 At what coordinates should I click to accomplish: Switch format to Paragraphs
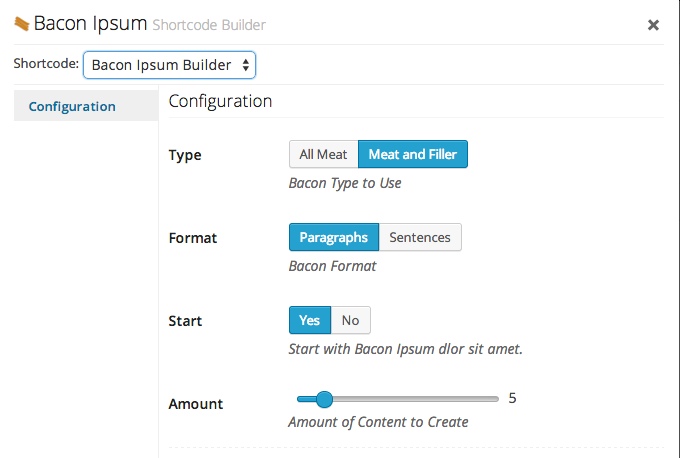[x=334, y=237]
